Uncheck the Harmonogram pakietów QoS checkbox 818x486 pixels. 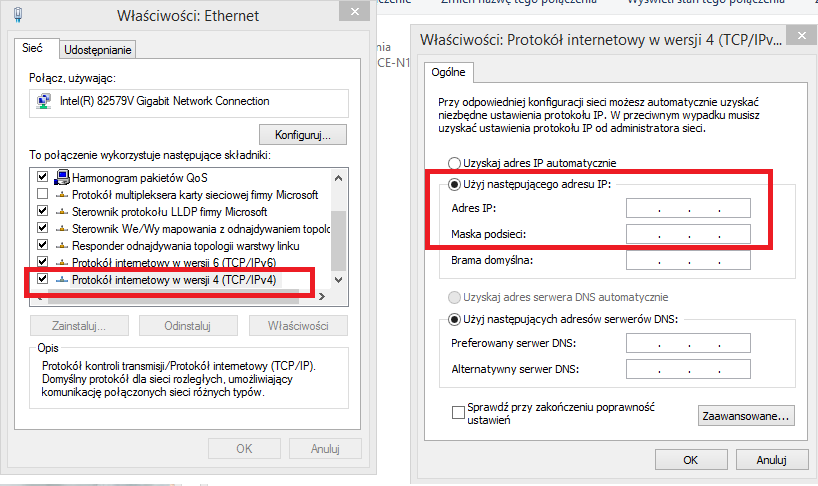pos(43,177)
